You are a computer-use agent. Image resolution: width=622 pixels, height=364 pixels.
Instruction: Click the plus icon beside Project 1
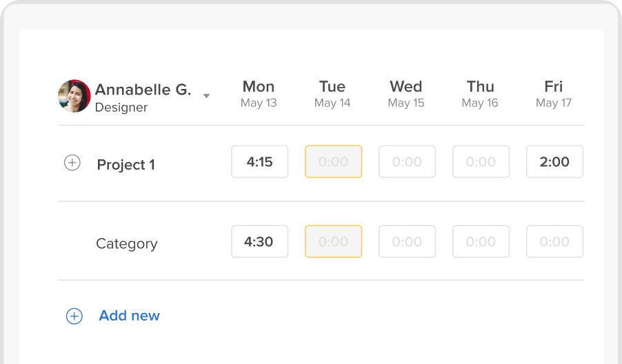pyautogui.click(x=72, y=163)
